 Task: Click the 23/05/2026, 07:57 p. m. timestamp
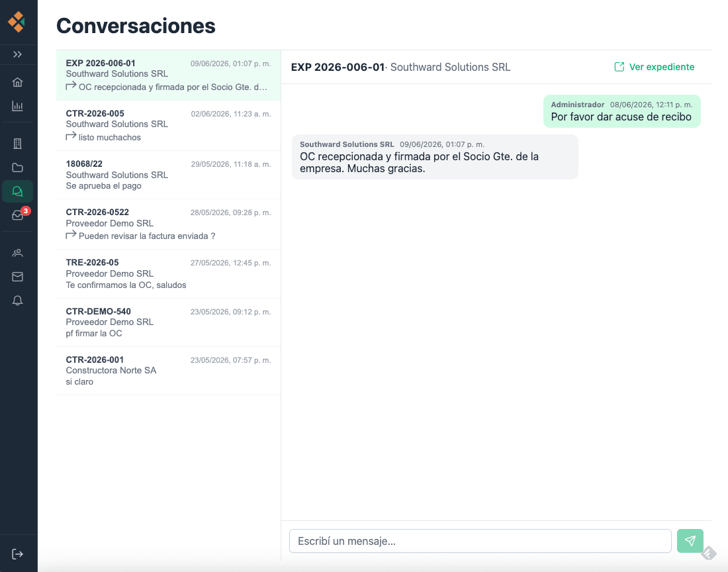pos(231,360)
